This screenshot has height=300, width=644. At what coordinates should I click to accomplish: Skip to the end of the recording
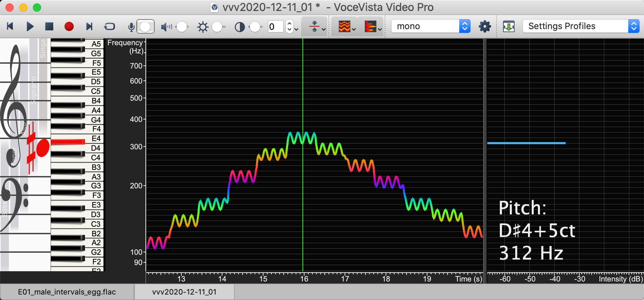coord(89,26)
